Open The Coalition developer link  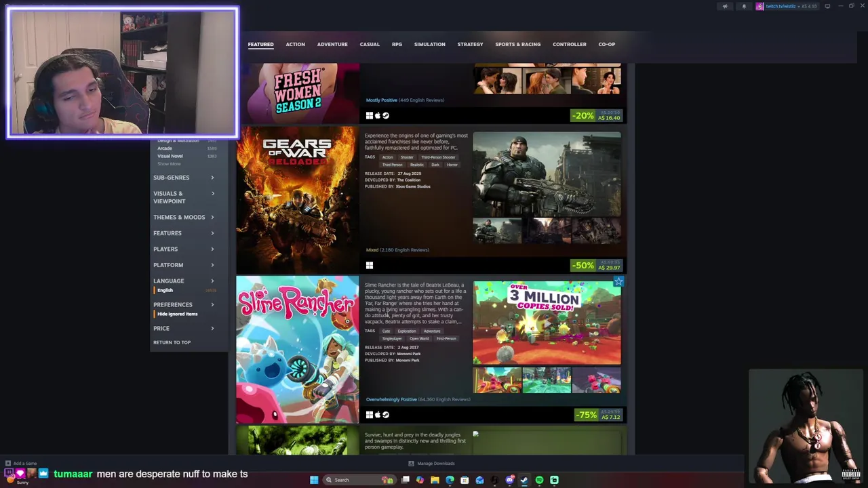(x=408, y=180)
